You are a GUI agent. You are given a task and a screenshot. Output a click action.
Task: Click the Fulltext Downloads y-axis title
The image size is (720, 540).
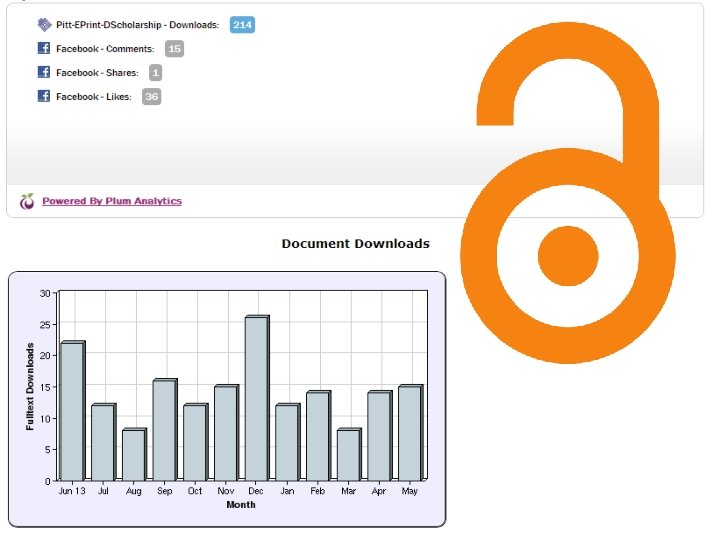[x=30, y=387]
